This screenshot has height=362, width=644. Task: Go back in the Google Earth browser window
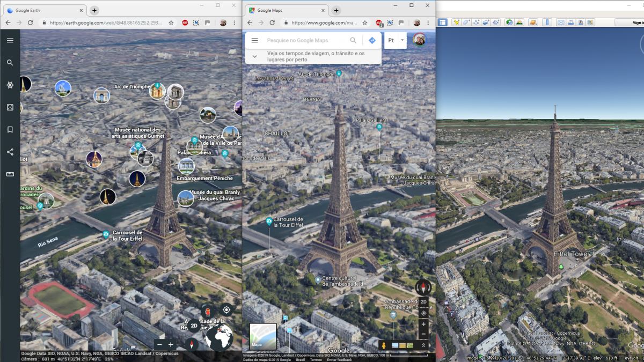tap(8, 23)
